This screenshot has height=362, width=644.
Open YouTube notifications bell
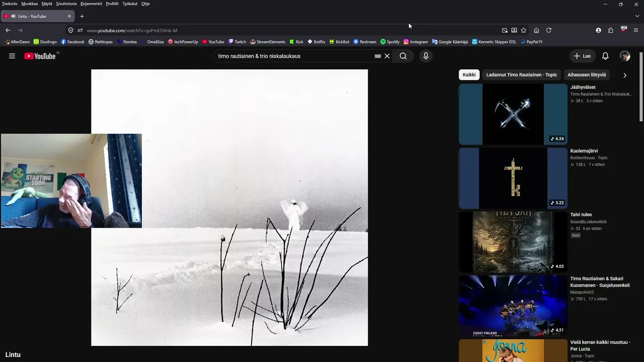click(x=605, y=56)
